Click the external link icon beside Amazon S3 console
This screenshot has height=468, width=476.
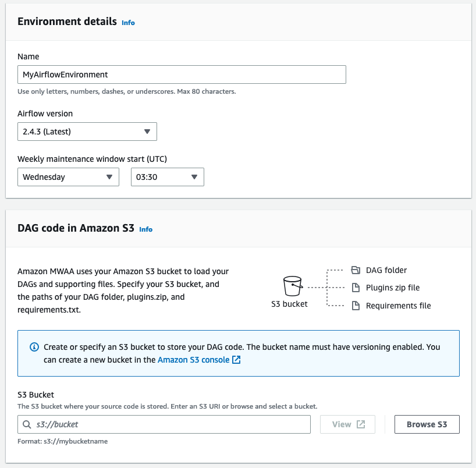click(236, 360)
